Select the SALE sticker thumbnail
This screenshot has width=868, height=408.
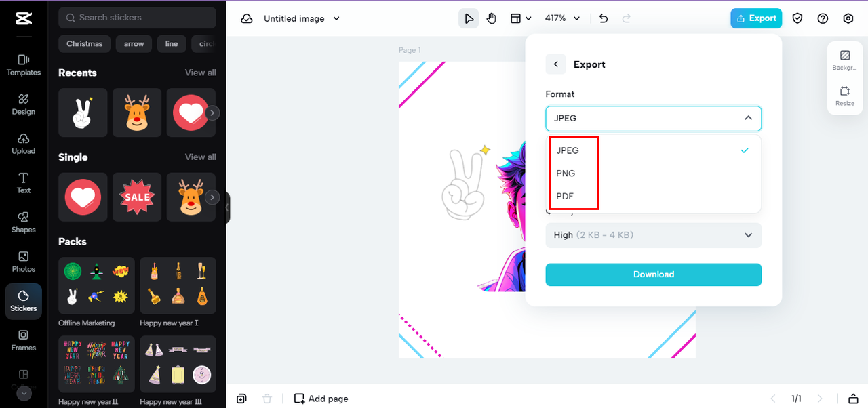(137, 197)
